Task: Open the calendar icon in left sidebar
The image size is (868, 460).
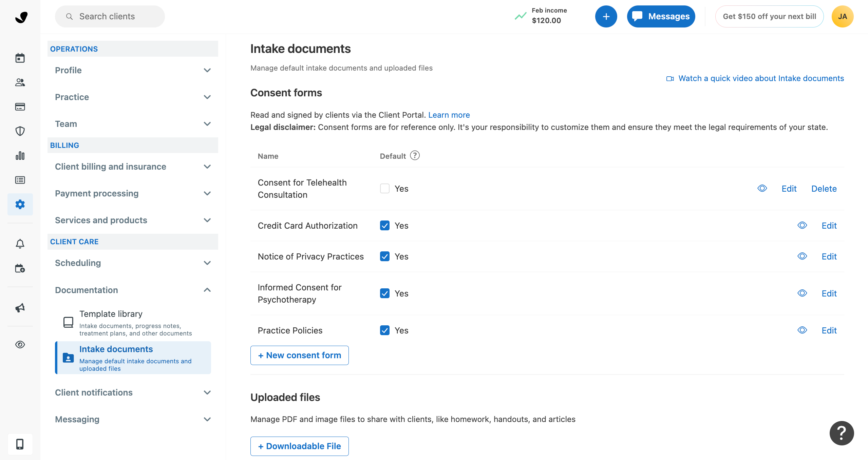Action: point(20,58)
